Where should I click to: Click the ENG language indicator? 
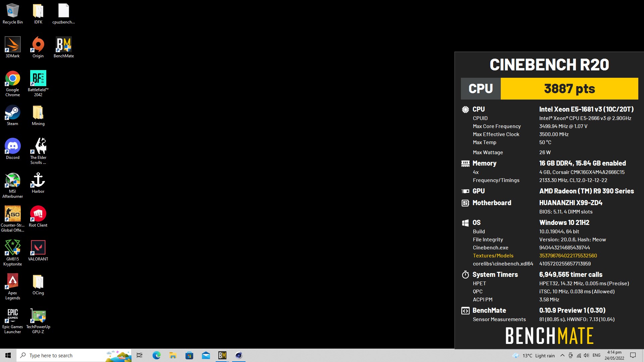point(596,355)
